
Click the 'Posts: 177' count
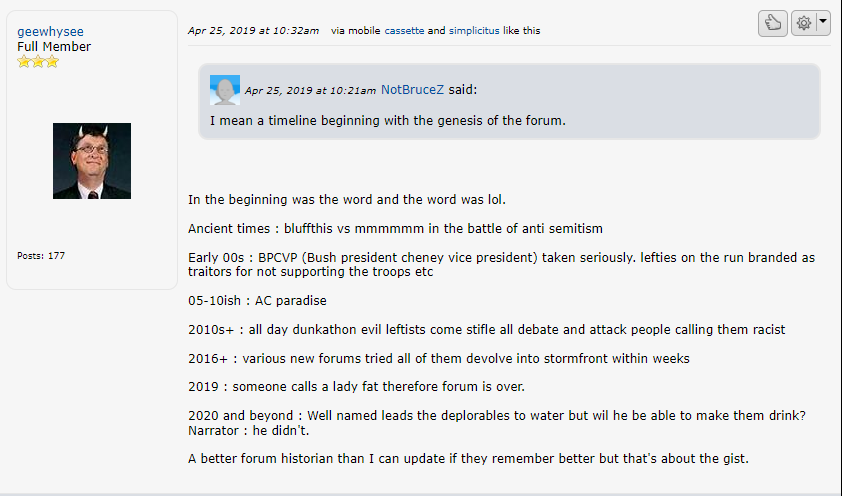coord(41,256)
